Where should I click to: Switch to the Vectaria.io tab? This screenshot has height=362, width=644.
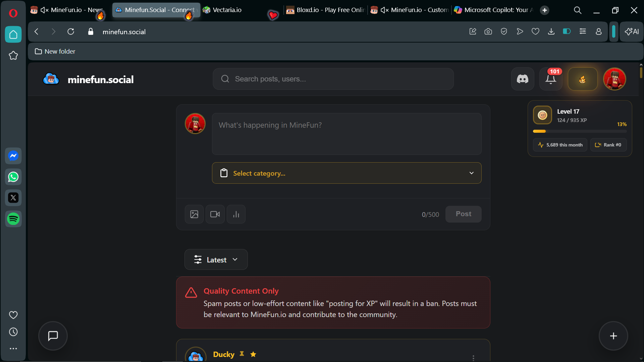[x=227, y=10]
